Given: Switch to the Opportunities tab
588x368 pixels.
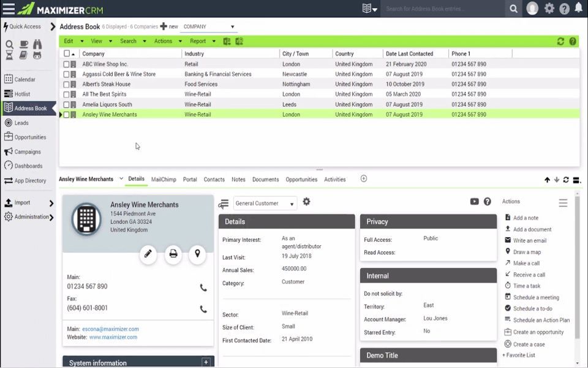Looking at the screenshot, I should pos(301,180).
